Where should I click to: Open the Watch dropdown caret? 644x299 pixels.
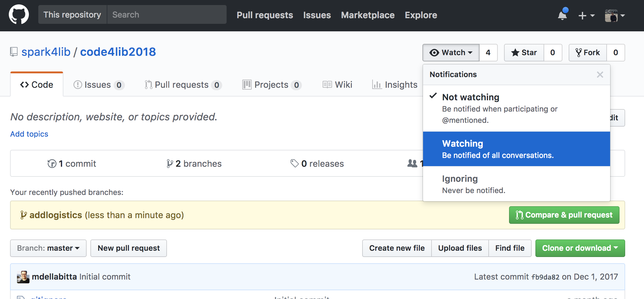(x=470, y=53)
